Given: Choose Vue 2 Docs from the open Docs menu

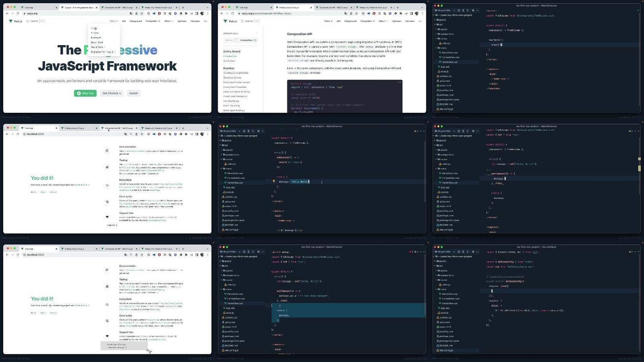Looking at the screenshot, I should pos(98,47).
